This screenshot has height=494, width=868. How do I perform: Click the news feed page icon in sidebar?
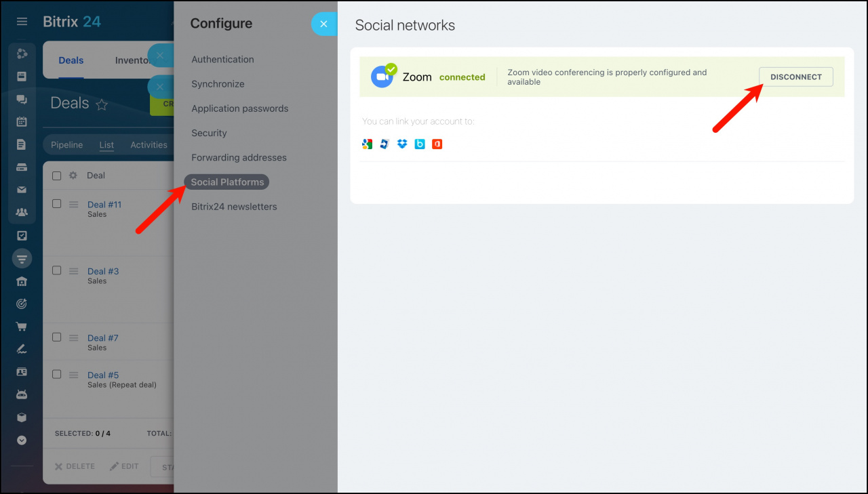coord(22,77)
